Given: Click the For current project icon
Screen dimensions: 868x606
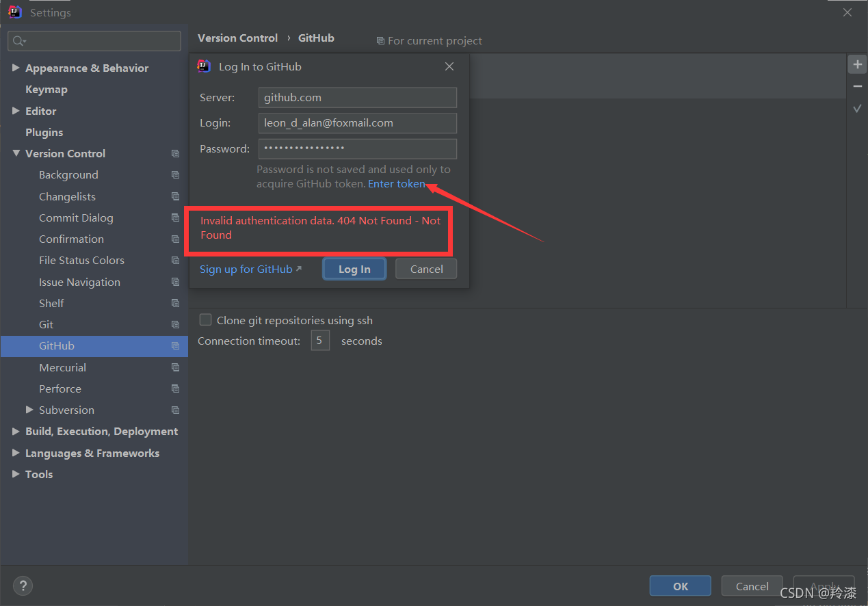Looking at the screenshot, I should tap(380, 41).
